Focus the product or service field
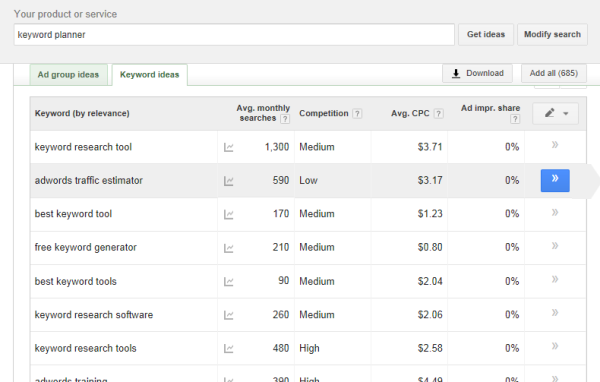Viewport: 600px width, 382px height. [x=234, y=34]
